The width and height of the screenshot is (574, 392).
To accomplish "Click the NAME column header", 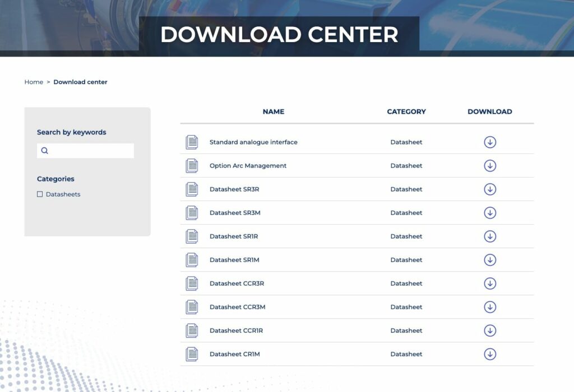I will click(x=273, y=112).
